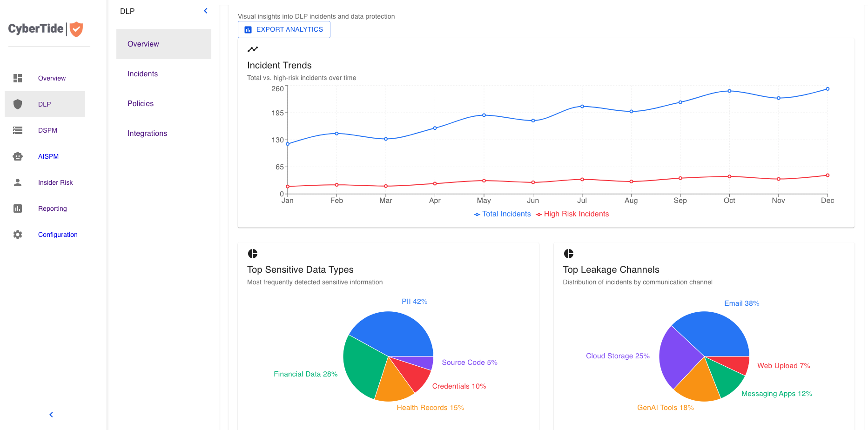Click the Export Analytics button

point(284,29)
